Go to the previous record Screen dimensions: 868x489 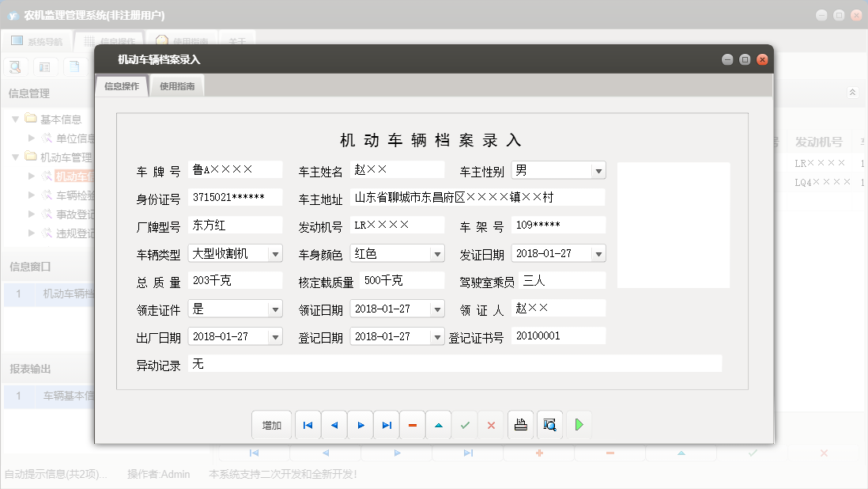[334, 425]
